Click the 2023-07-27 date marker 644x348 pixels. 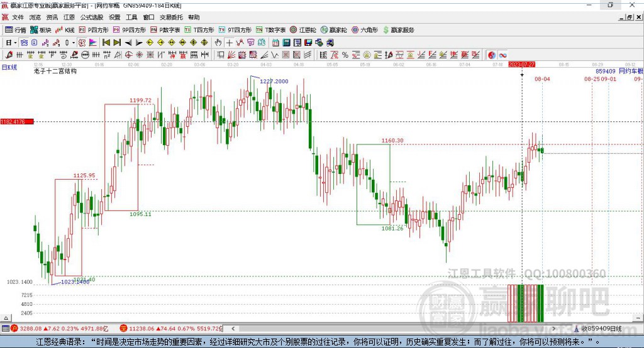pyautogui.click(x=521, y=65)
